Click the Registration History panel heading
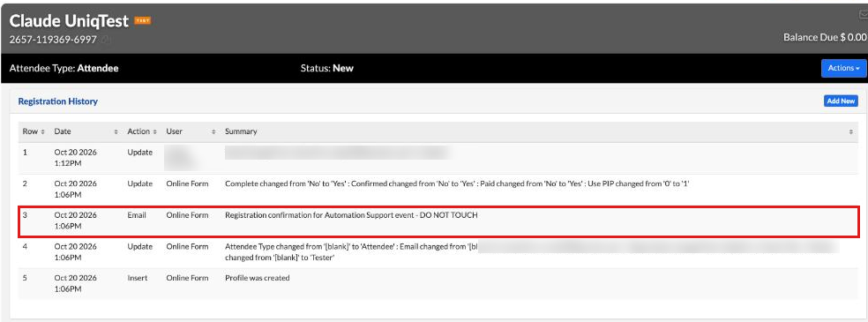Viewport: 868px width, 322px height. (58, 101)
